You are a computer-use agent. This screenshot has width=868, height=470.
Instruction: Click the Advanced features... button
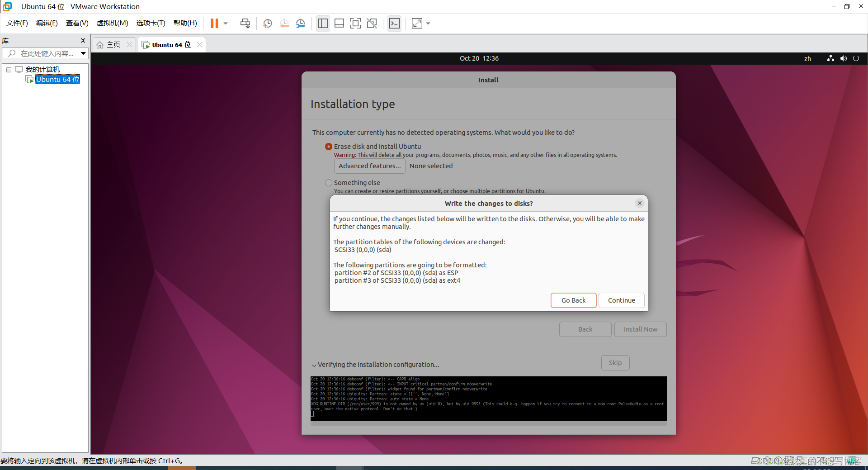click(370, 166)
